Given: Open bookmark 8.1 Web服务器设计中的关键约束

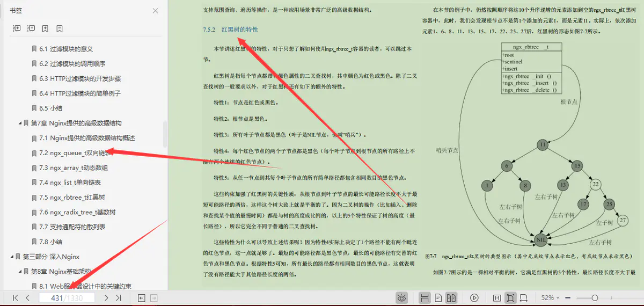Looking at the screenshot, I should coord(85,286).
